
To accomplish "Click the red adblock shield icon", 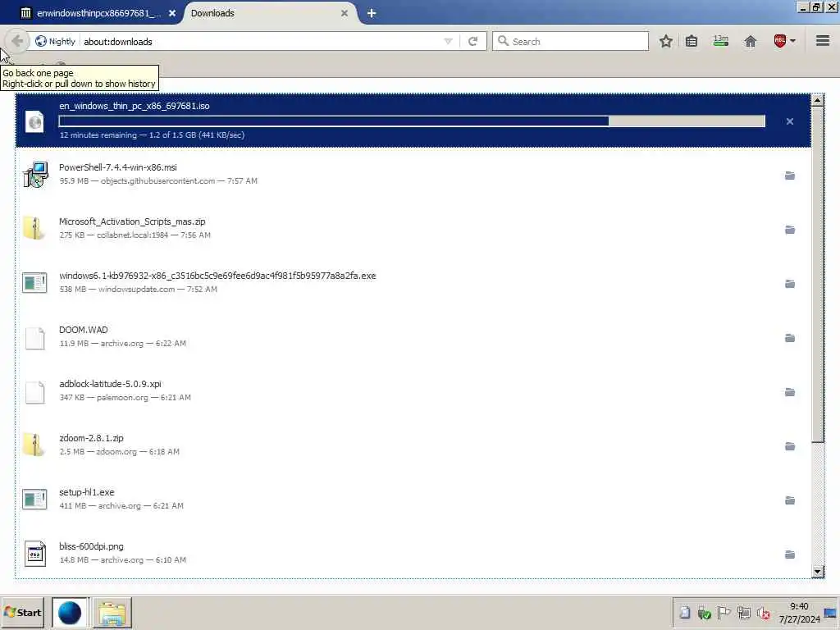I will coord(780,41).
